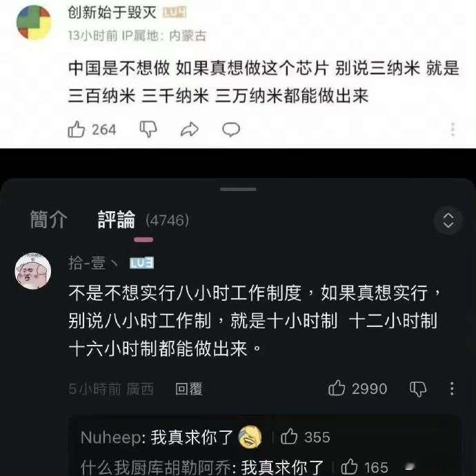
Task: Expand the comments panel with chevron button
Action: pos(448,220)
